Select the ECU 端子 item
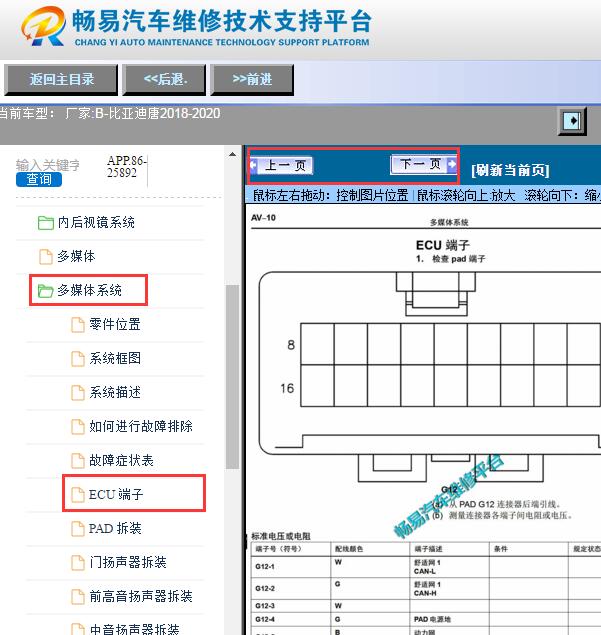 coord(116,494)
